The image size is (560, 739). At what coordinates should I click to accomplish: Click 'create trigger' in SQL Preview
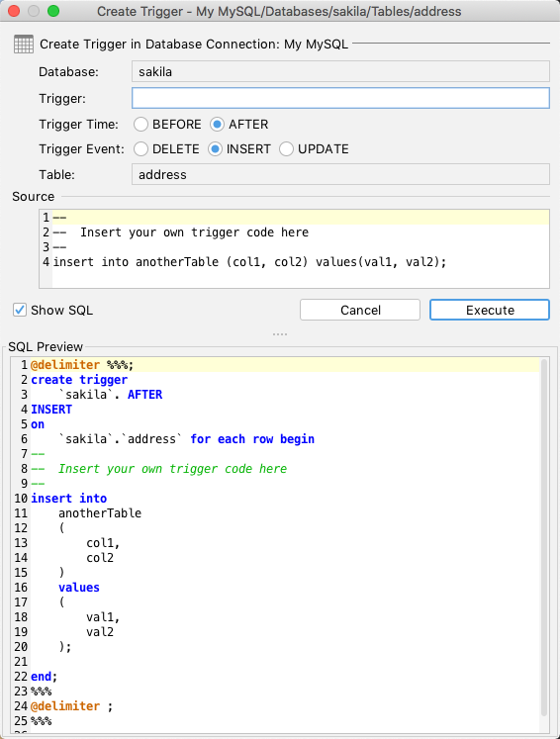tap(79, 380)
